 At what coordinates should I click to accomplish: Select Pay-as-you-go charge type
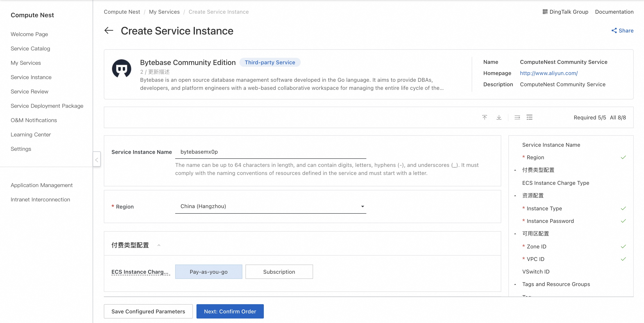tap(209, 272)
